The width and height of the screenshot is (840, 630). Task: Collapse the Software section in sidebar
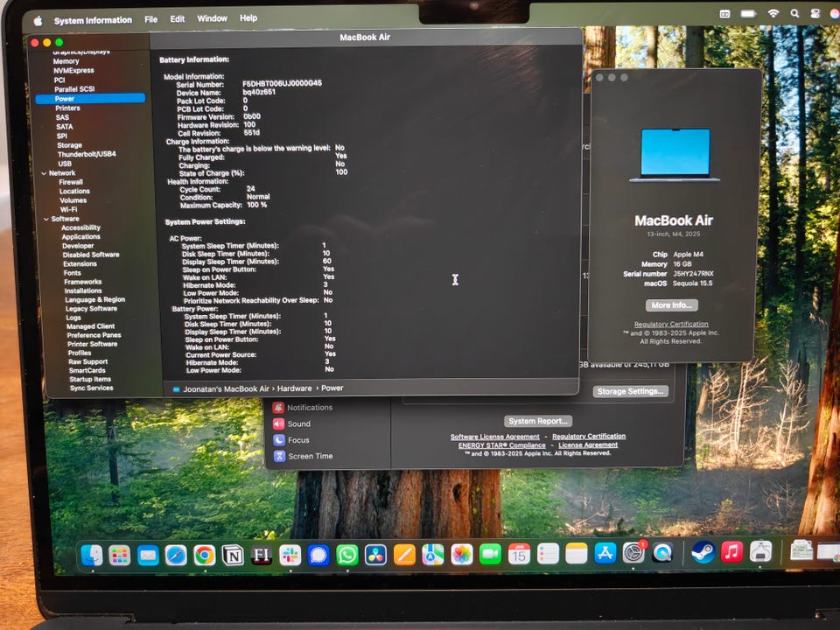coord(42,219)
